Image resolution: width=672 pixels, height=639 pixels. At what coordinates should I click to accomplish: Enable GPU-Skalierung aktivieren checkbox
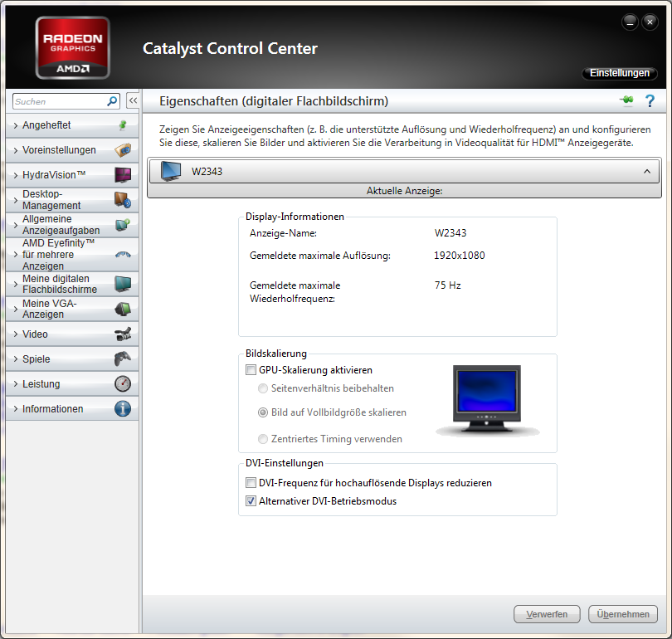(x=251, y=370)
